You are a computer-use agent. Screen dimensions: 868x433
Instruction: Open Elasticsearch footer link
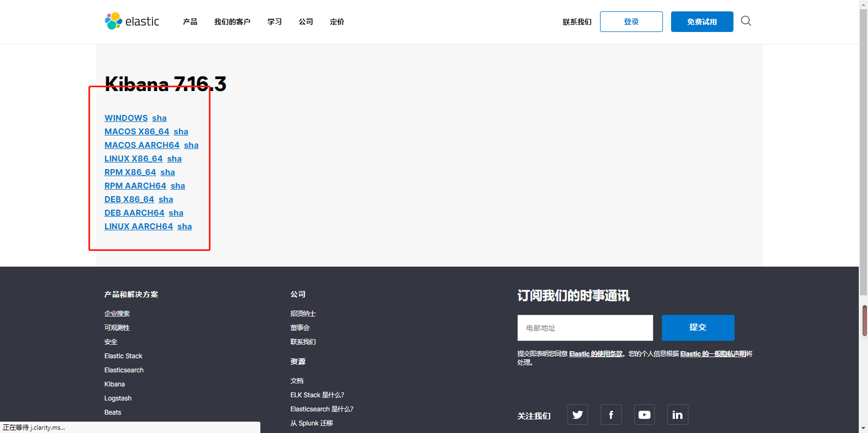click(x=124, y=370)
